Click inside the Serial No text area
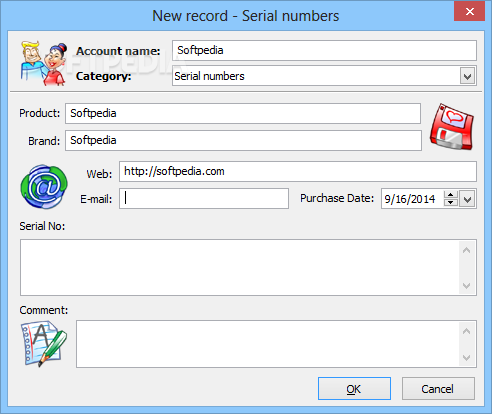 coord(240,267)
